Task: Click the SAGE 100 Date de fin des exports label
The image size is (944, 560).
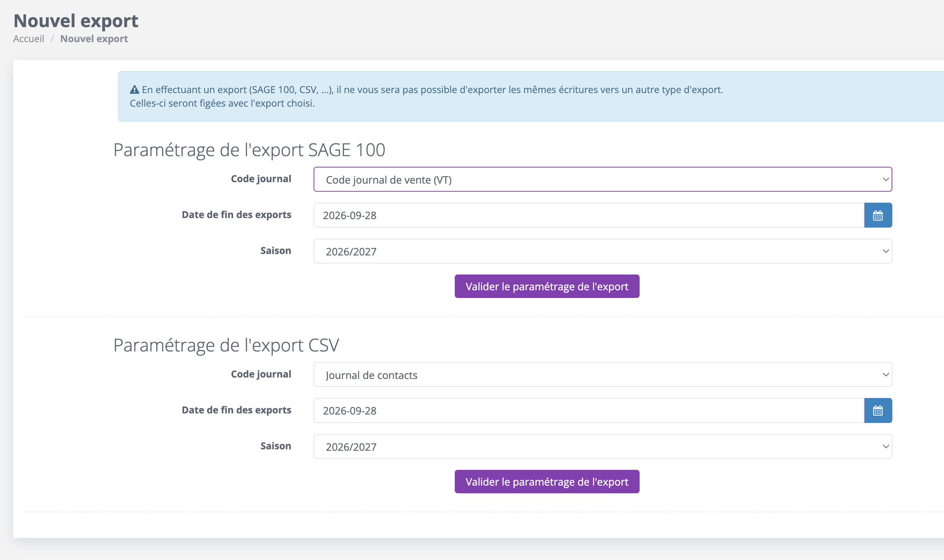Action: (x=237, y=215)
